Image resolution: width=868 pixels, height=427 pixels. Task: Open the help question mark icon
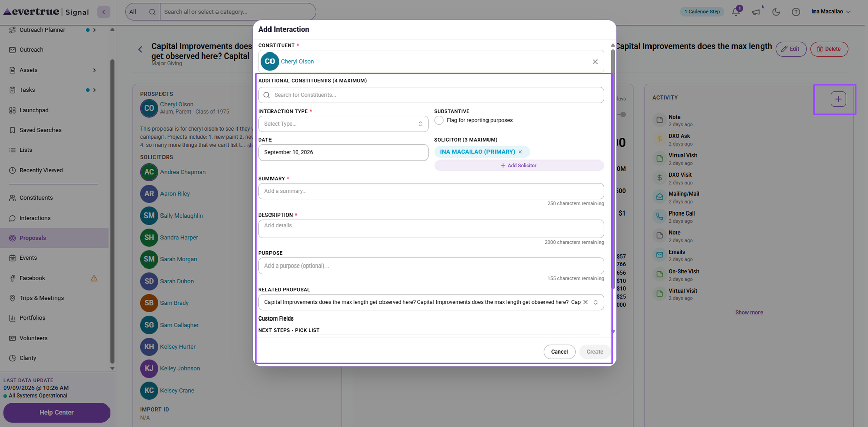(796, 12)
